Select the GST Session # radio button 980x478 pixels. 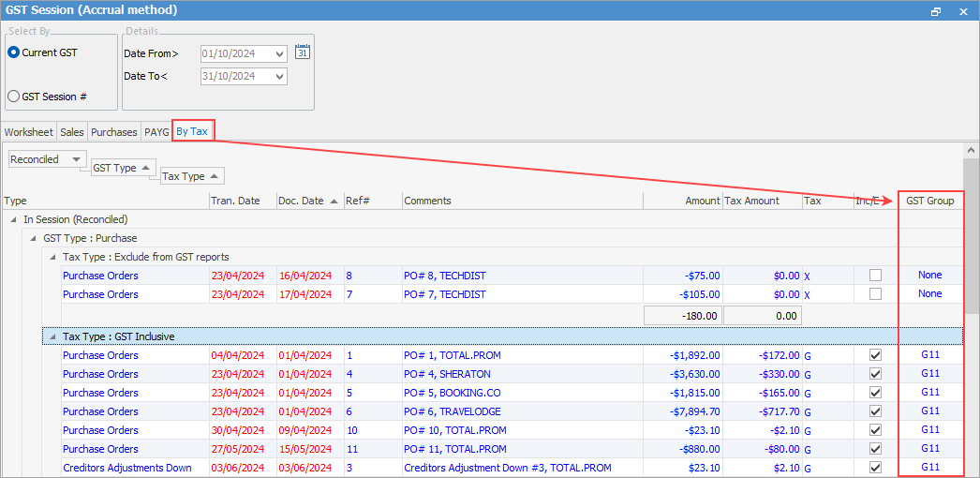(x=13, y=96)
